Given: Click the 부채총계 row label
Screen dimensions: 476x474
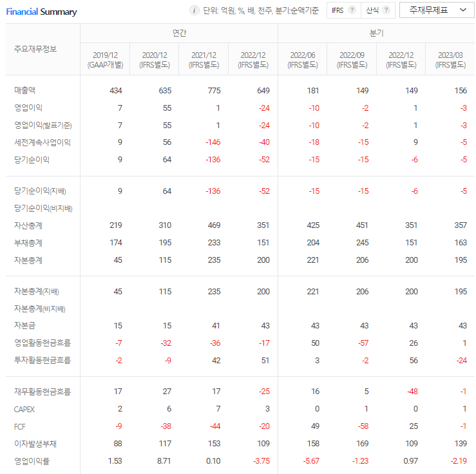Looking at the screenshot, I should [28, 243].
